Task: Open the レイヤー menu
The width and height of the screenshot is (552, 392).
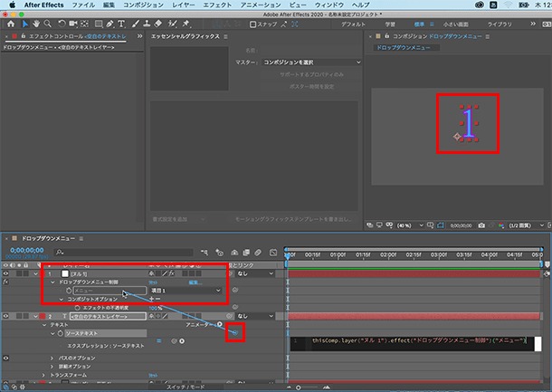Action: tap(184, 5)
